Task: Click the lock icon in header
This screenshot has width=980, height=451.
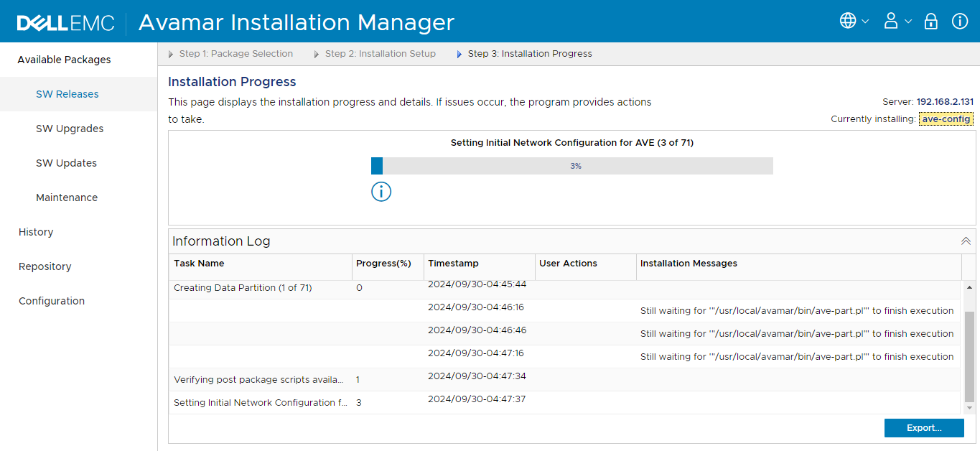Action: 931,21
